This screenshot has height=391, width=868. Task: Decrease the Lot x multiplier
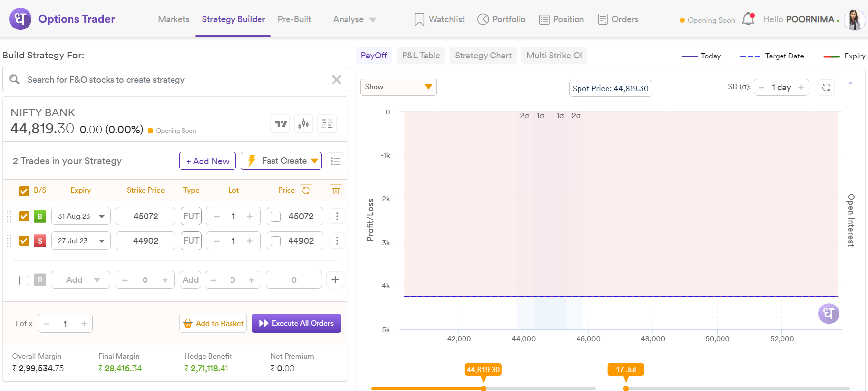point(47,324)
